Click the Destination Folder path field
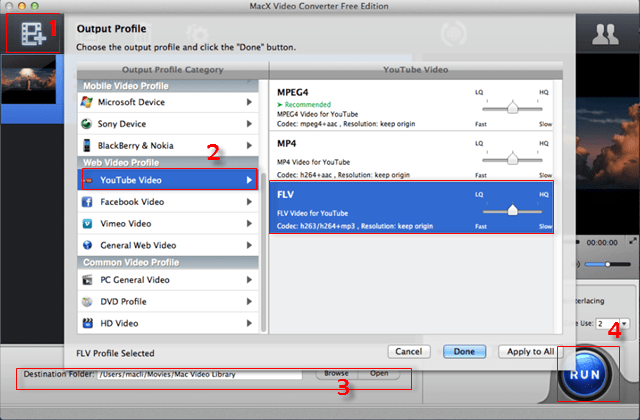Image resolution: width=640 pixels, height=420 pixels. click(x=200, y=374)
